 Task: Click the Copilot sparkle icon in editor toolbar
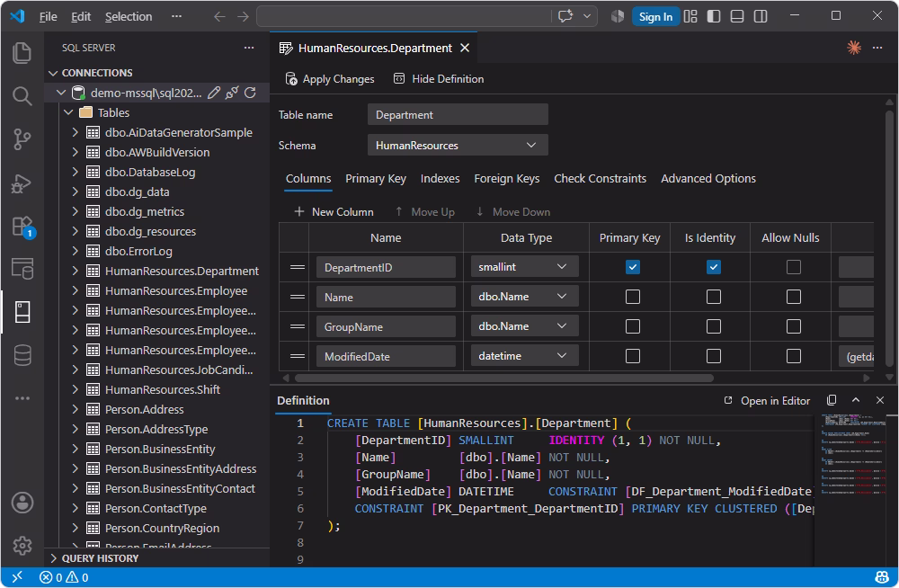point(854,48)
